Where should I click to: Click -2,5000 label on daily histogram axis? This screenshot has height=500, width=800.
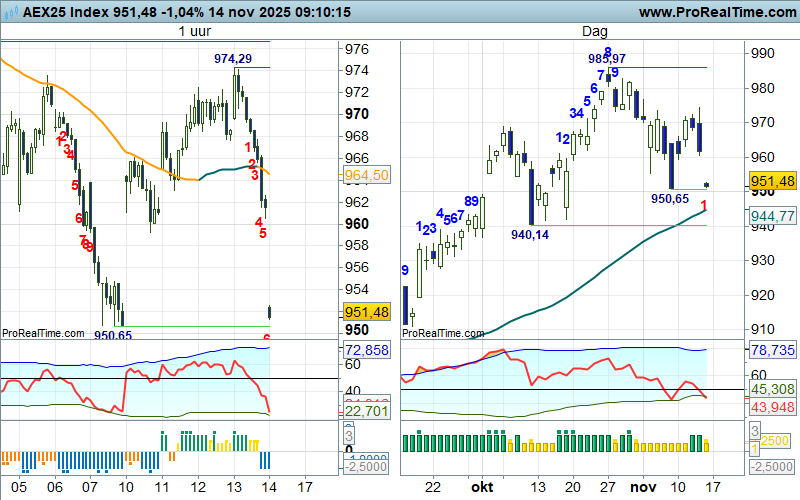click(x=772, y=467)
